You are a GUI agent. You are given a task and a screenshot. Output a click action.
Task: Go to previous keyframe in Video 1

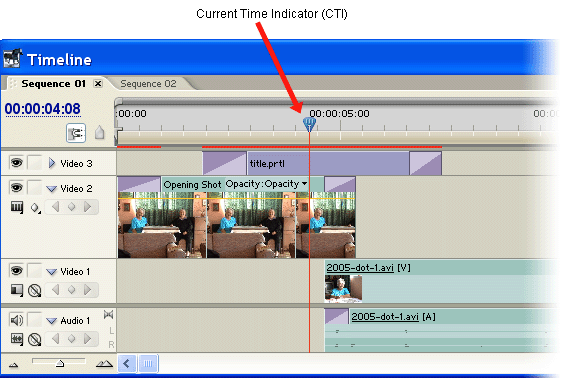[x=55, y=290]
